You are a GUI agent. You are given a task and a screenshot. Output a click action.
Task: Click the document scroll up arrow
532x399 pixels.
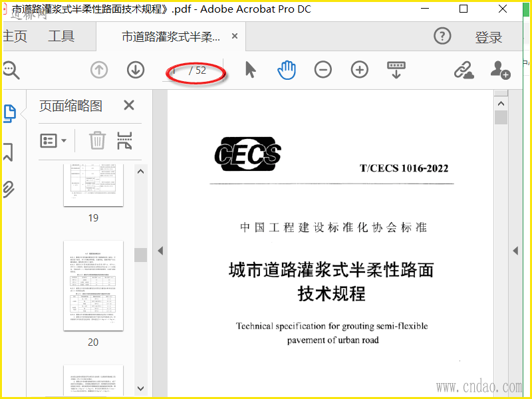501,104
